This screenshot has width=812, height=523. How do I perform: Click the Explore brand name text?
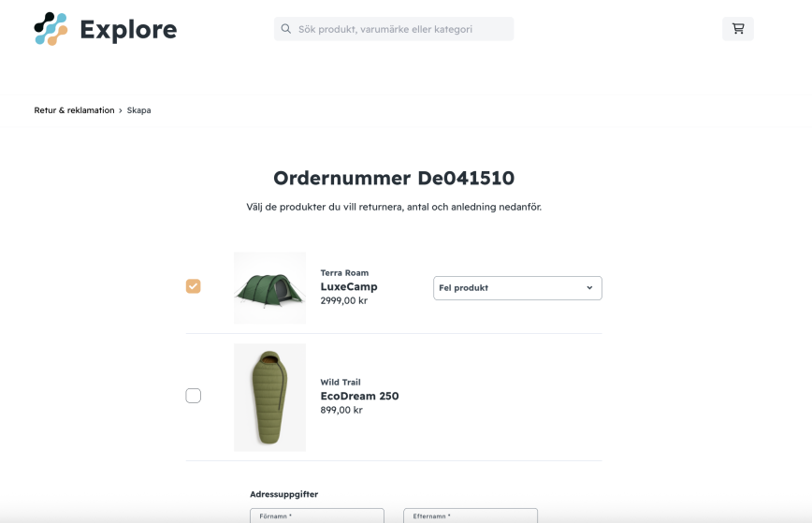click(x=128, y=30)
